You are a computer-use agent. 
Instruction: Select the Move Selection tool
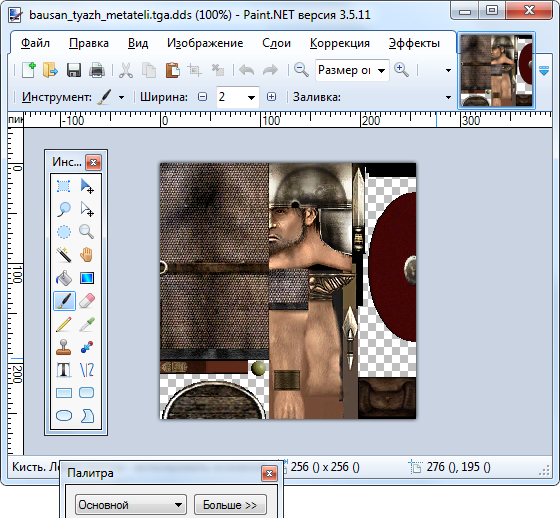pos(87,209)
